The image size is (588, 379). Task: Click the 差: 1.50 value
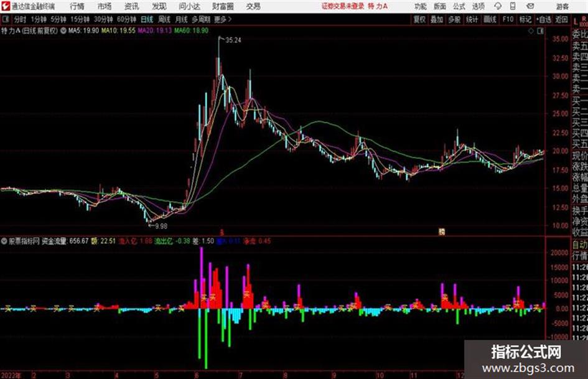coord(203,241)
